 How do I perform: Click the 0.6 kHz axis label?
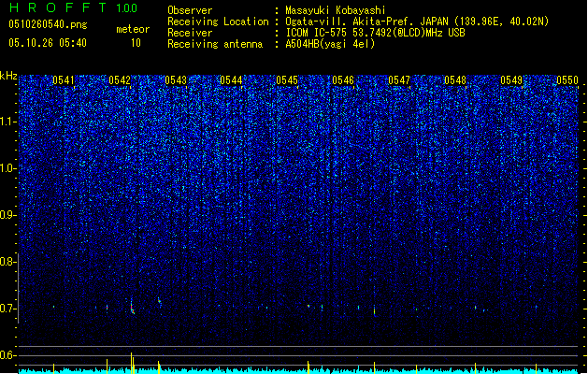click(x=8, y=355)
